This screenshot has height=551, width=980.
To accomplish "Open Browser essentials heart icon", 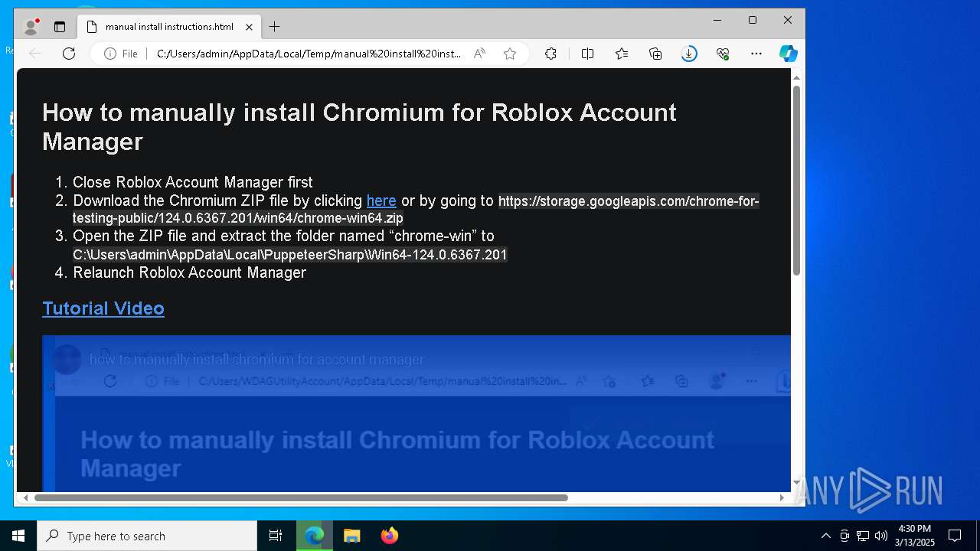I will pos(723,54).
